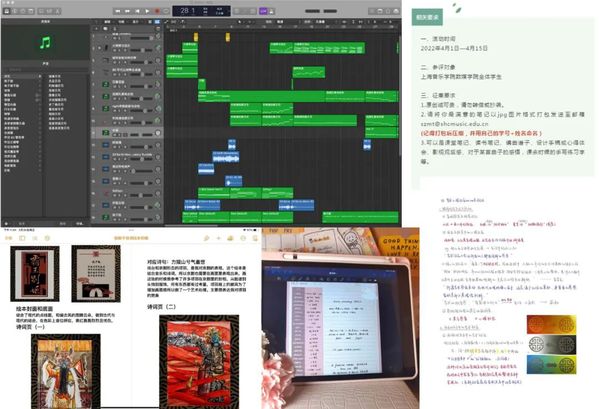Click the plus insert icon in document toolbar
This screenshot has height=409, width=599.
click(219, 238)
